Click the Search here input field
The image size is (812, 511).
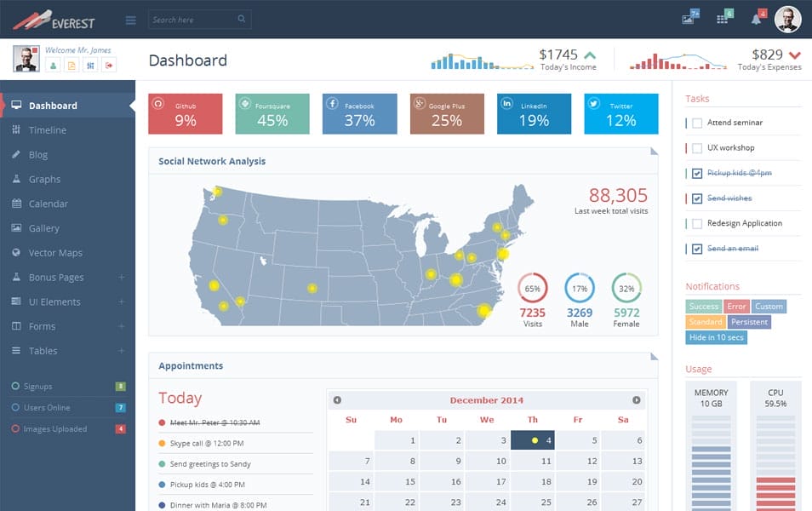192,20
